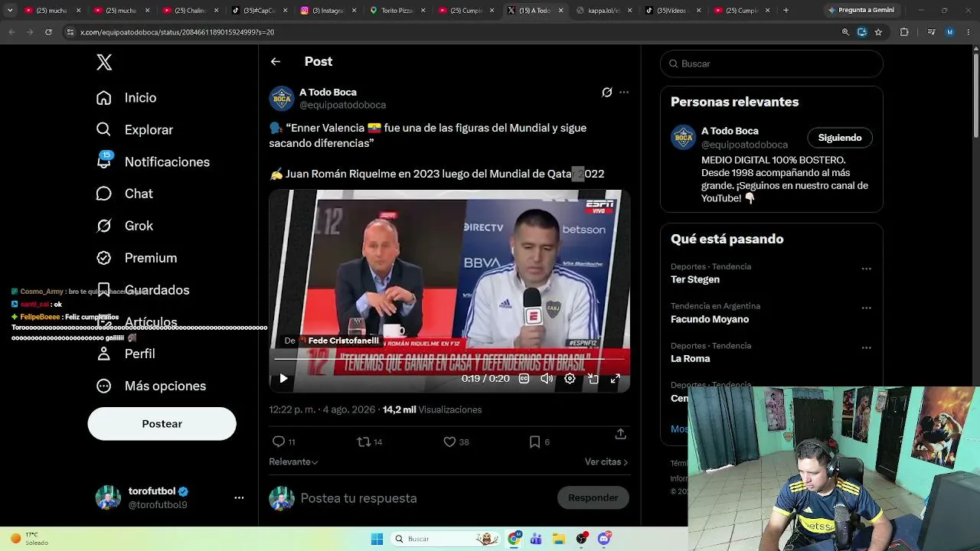Open the La Roma trend
Image resolution: width=980 pixels, height=551 pixels.
[x=691, y=358]
